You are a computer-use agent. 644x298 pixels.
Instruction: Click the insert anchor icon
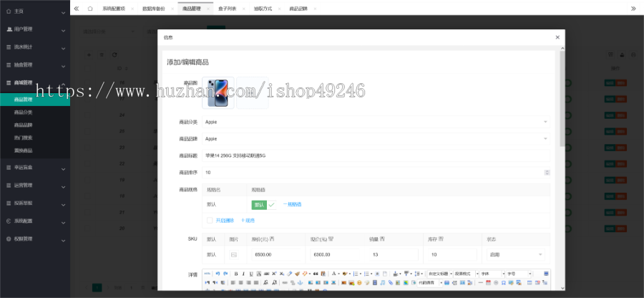[300, 282]
